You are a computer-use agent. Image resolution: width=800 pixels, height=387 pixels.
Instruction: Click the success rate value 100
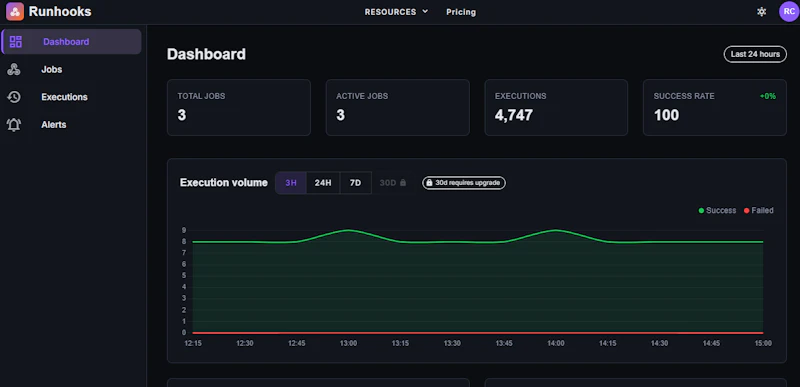click(x=666, y=115)
